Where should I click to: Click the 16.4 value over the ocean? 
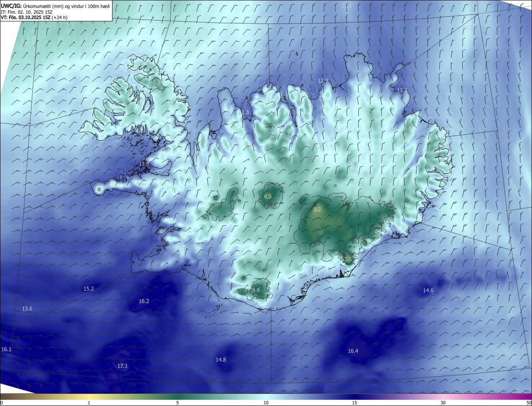coord(353,351)
